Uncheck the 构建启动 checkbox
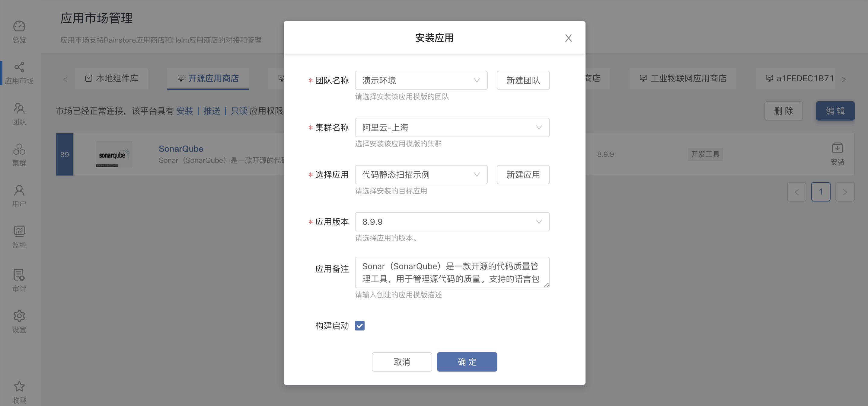Viewport: 868px width, 406px height. pyautogui.click(x=360, y=325)
